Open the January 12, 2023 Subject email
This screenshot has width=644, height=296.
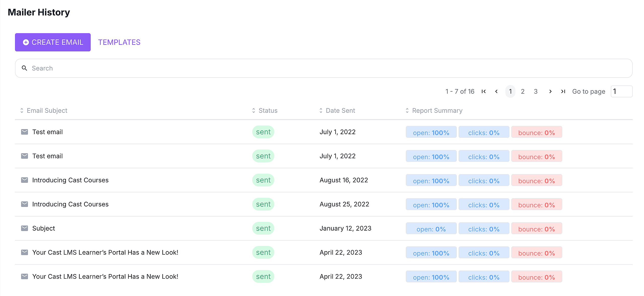click(x=44, y=228)
